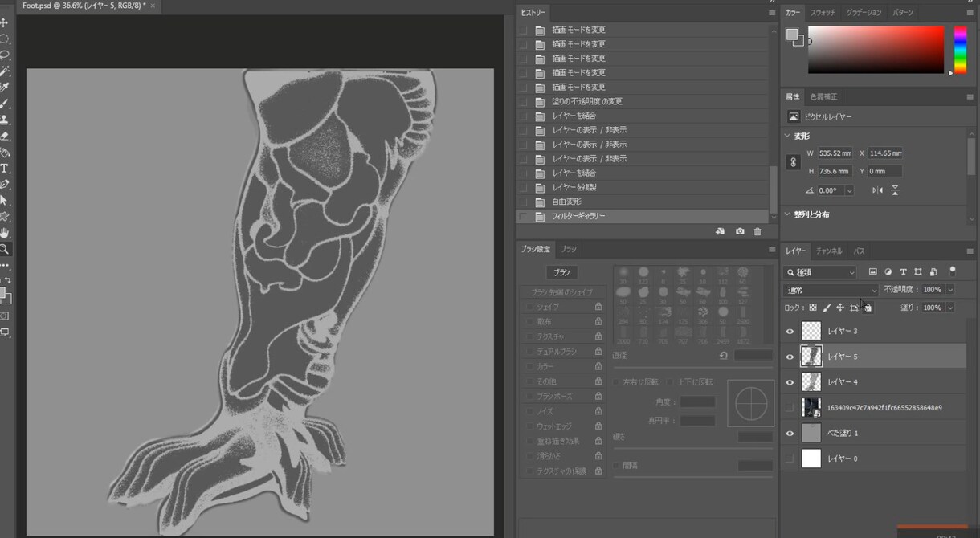Select the Pen tool
Viewport: 980px width, 538px height.
tap(5, 184)
